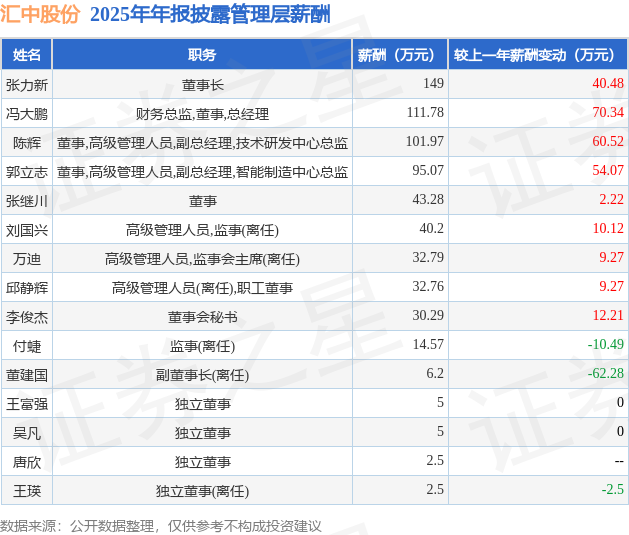This screenshot has height=535, width=629.
Task: Click the name 陈辉
Action: 27,143
